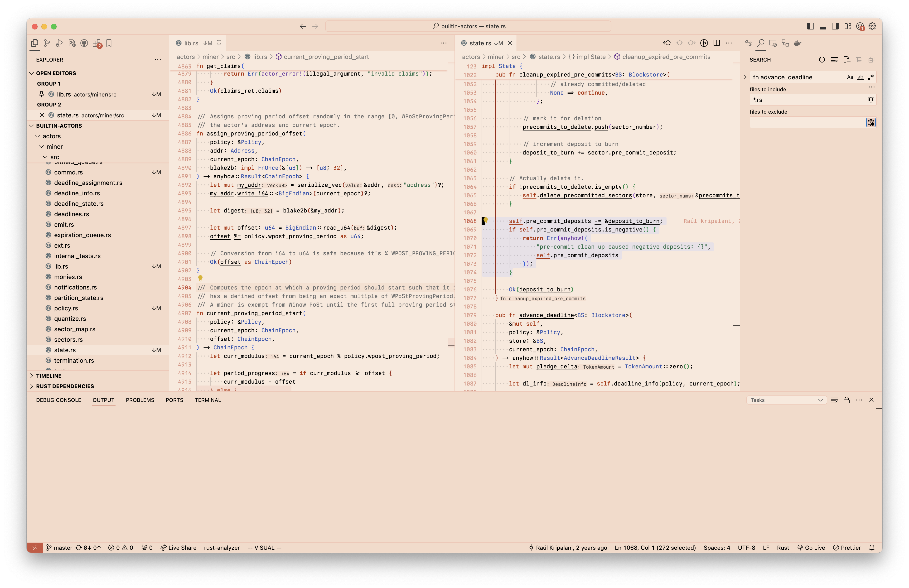Click Go Live in status bar
The image size is (909, 588).
click(811, 548)
